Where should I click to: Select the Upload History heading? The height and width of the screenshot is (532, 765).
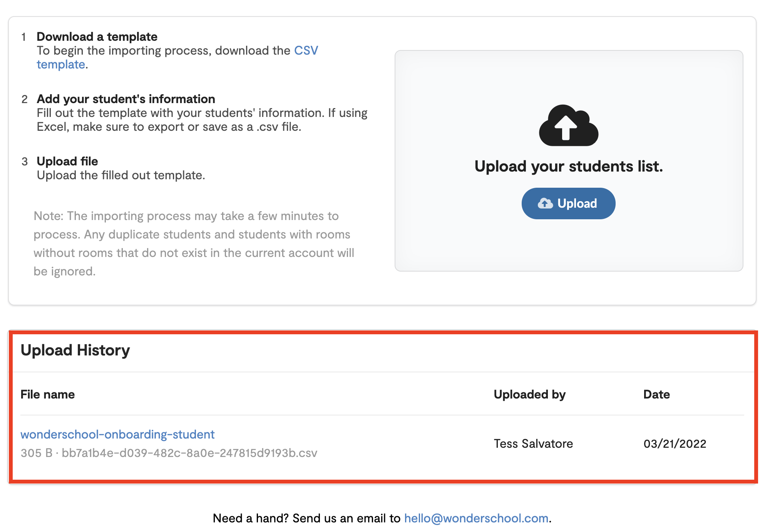tap(75, 350)
